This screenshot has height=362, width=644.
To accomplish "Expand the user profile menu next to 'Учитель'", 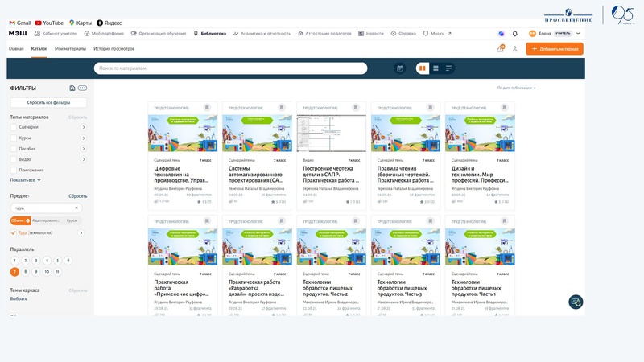I will coord(577,34).
